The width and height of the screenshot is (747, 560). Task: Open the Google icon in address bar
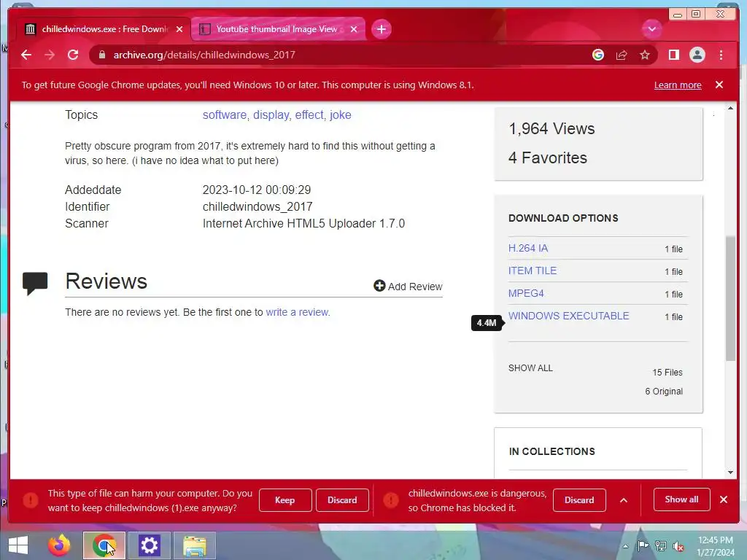(x=598, y=55)
